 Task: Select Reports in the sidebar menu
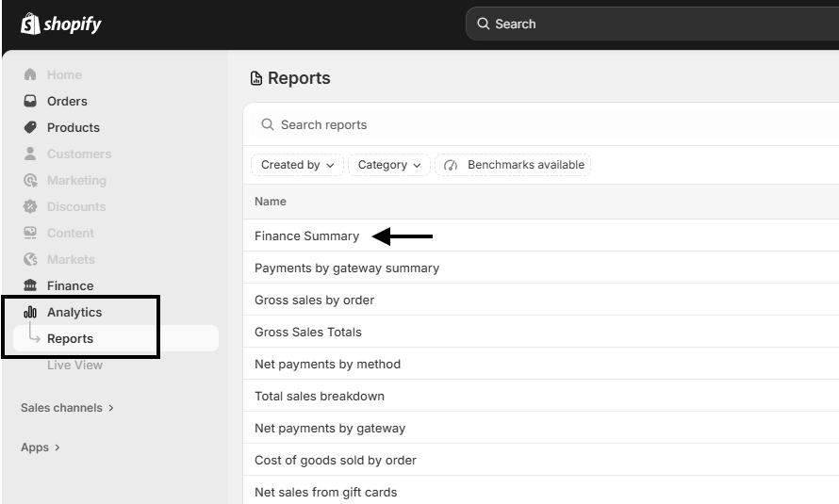[x=71, y=338]
